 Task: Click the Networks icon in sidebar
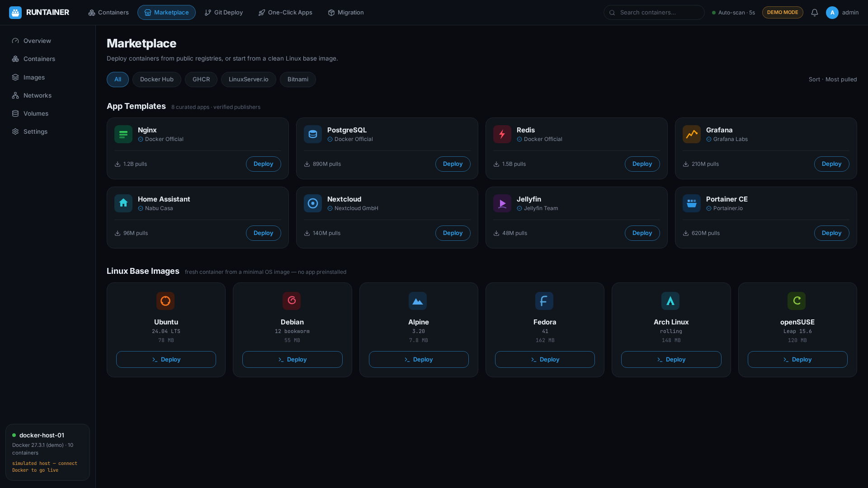(15, 95)
